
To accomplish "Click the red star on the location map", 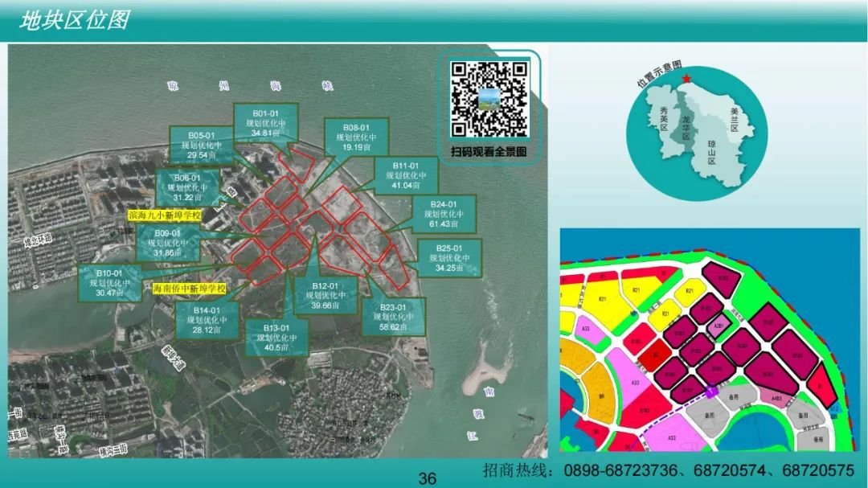I will coord(687,78).
